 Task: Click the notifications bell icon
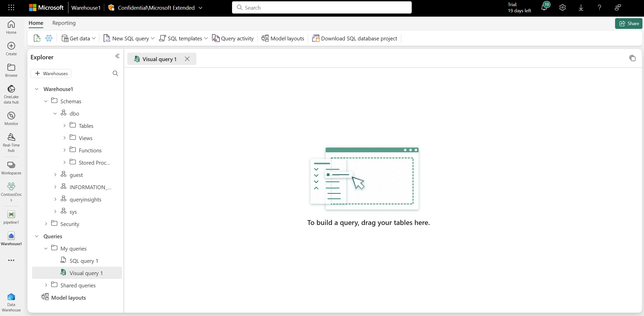544,8
